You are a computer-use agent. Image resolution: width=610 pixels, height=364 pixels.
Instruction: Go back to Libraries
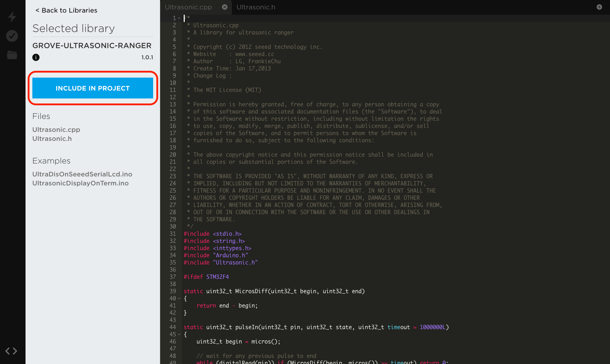[x=66, y=10]
